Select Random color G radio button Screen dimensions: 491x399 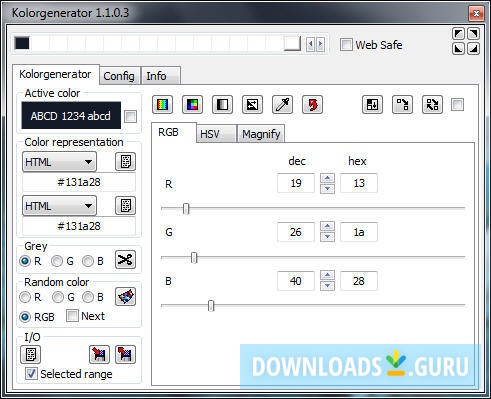coord(58,297)
